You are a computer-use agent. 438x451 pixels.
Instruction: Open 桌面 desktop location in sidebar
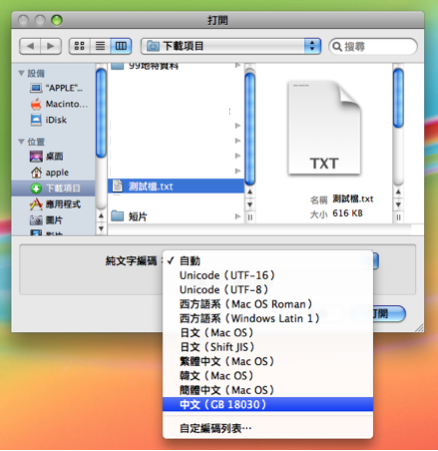(x=47, y=156)
